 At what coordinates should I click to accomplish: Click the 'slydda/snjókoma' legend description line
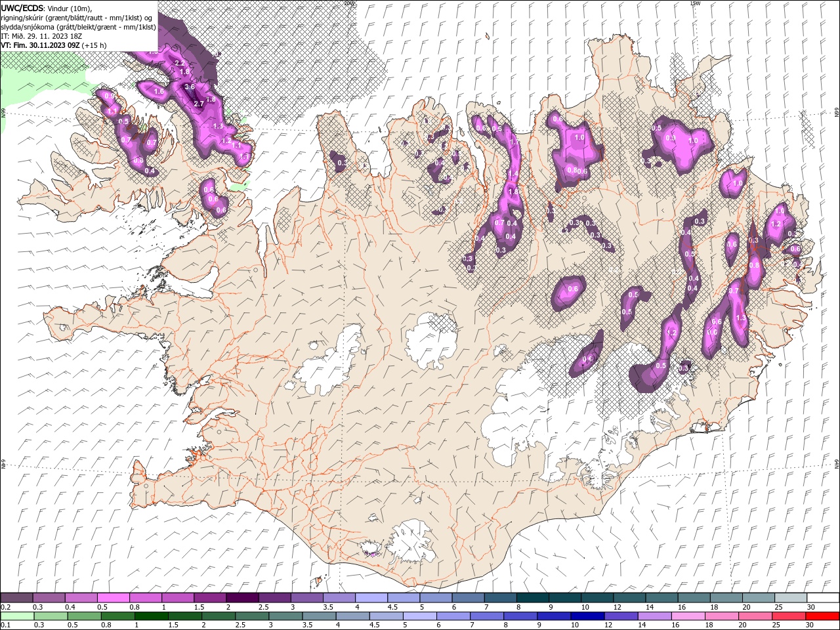click(x=78, y=27)
